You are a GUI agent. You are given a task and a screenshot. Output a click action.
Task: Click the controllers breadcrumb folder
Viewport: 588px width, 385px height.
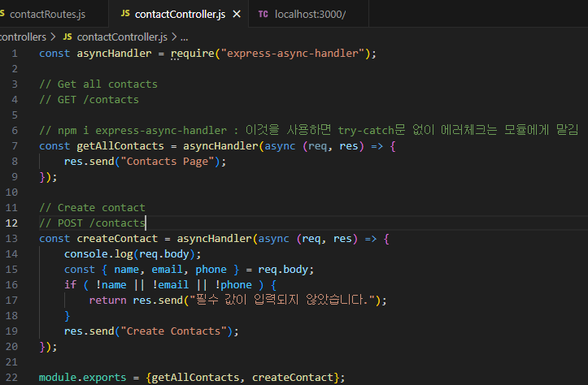pyautogui.click(x=23, y=37)
